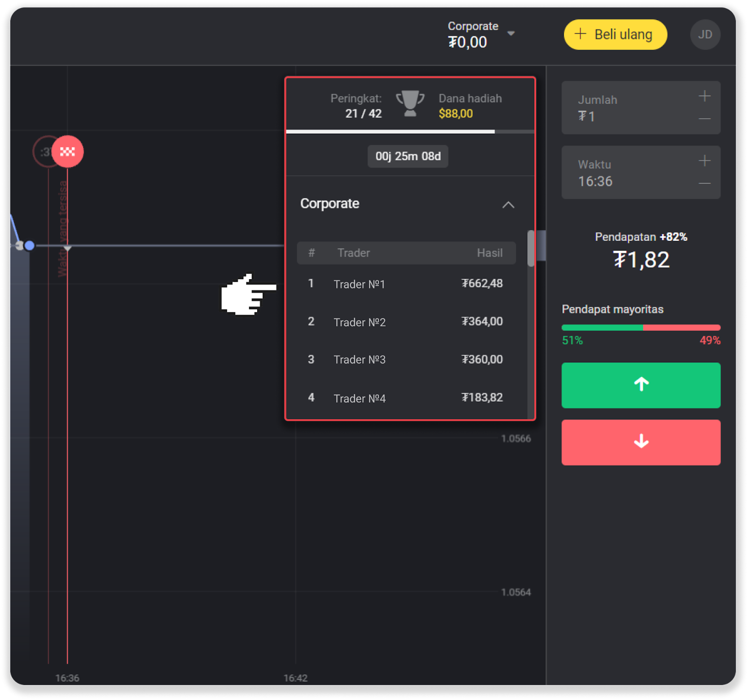Decrease Jumlah amount with minus icon
Screen dimensions: 748x700
705,119
